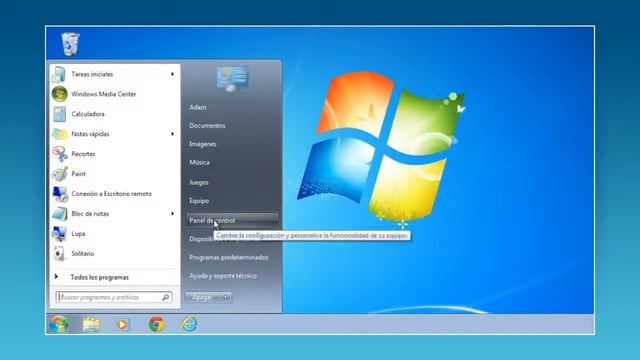The image size is (640, 360).
Task: Expand Bloc de notas jump list arrow
Action: (172, 213)
